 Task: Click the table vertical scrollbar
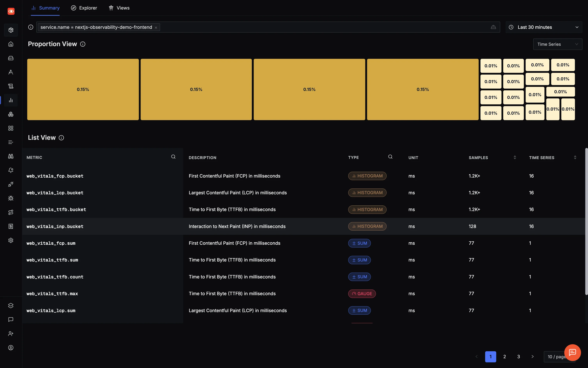586,222
